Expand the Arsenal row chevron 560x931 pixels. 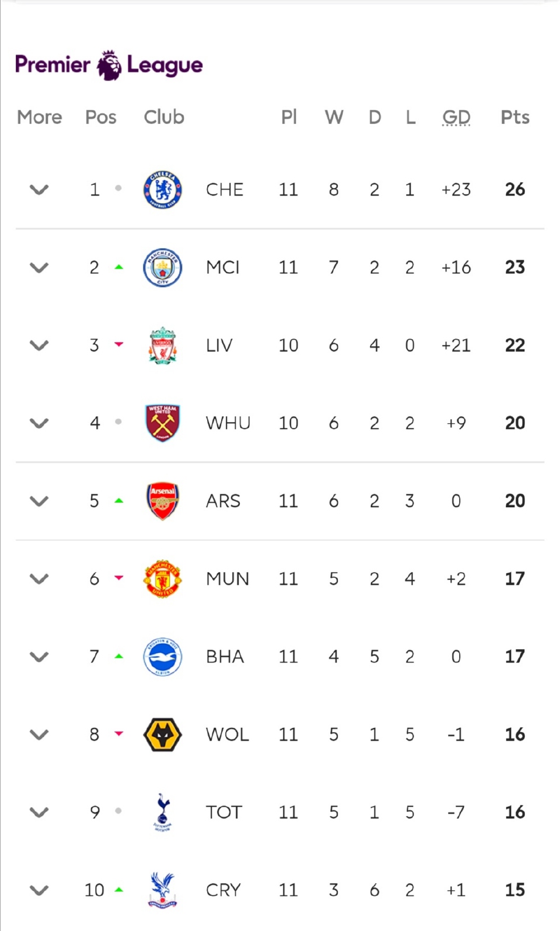click(x=39, y=501)
